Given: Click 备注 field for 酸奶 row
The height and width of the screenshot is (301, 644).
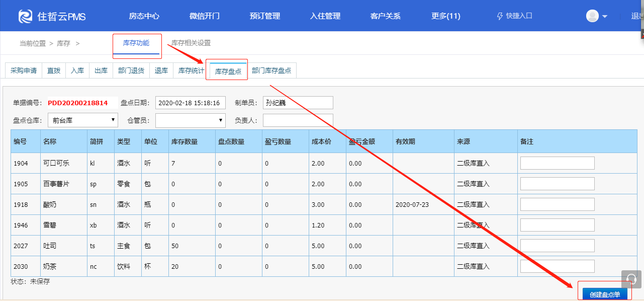Looking at the screenshot, I should point(558,204).
